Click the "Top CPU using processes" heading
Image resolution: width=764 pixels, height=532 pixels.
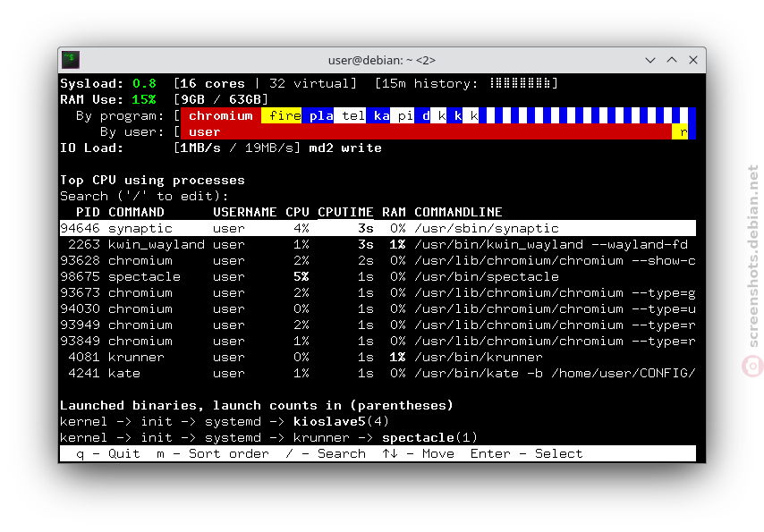(x=152, y=180)
